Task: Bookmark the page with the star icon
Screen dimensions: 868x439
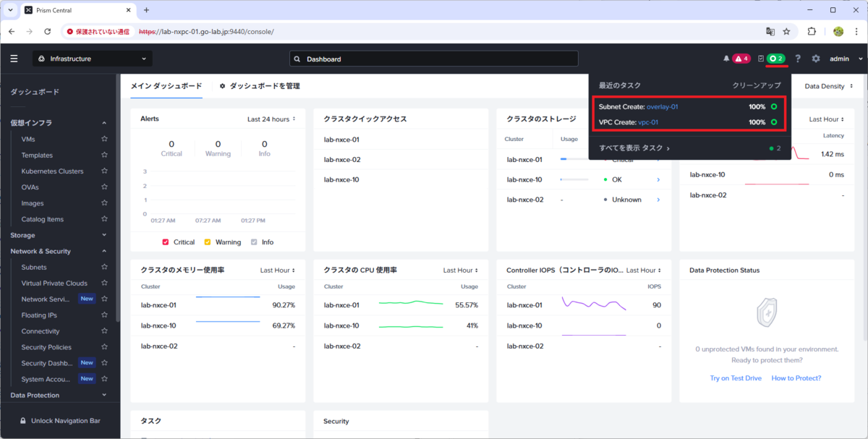Action: pyautogui.click(x=786, y=32)
